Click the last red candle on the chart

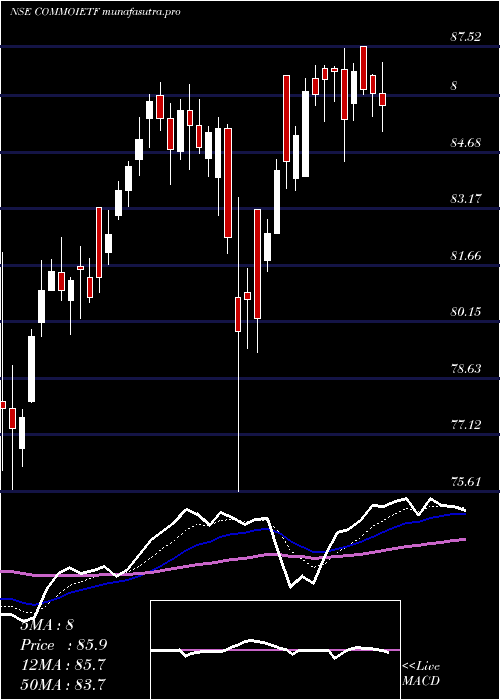pyautogui.click(x=383, y=99)
